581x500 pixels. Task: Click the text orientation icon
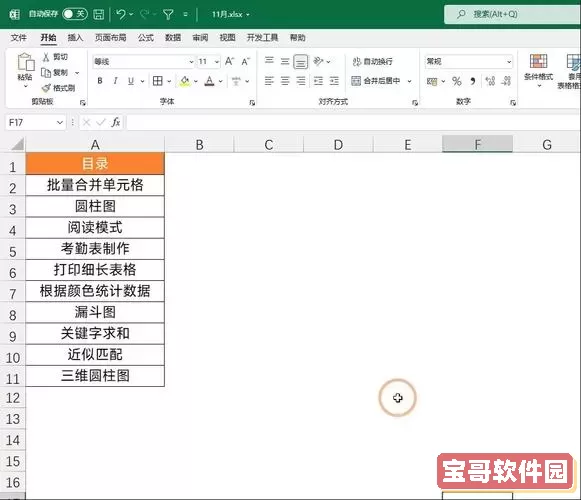point(318,61)
